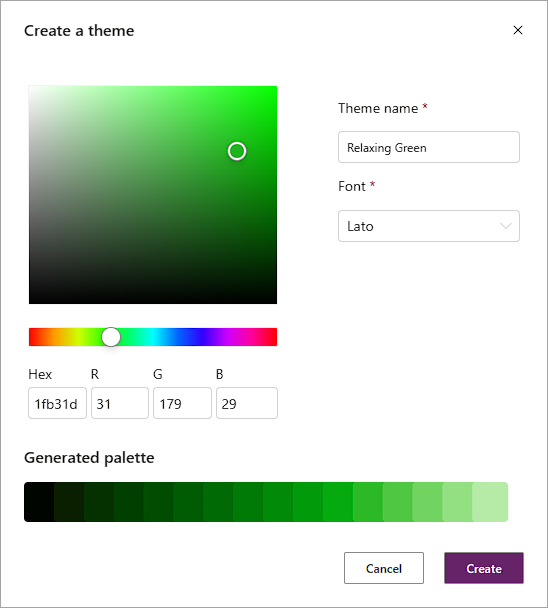Screen dimensions: 548x608
Task: Click the lightest green palette swatch
Action: click(x=490, y=502)
